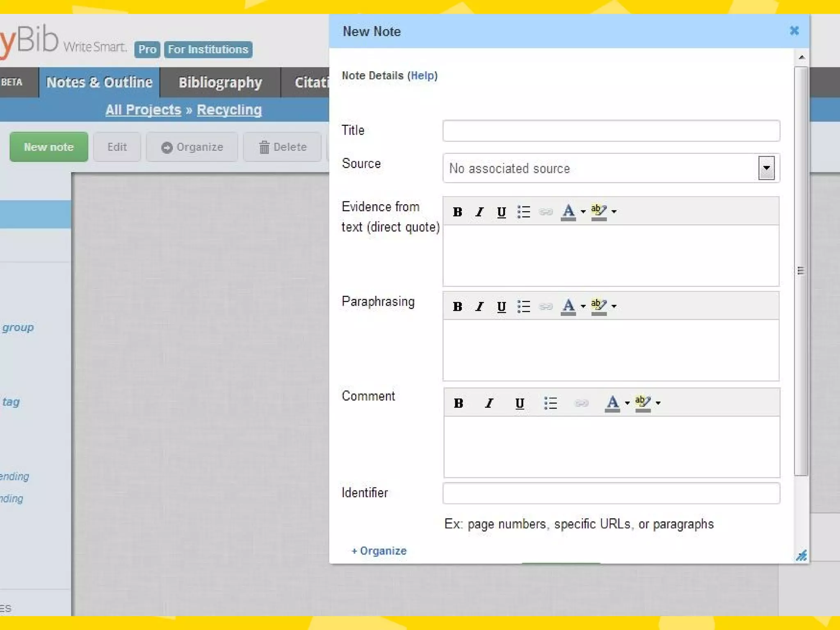
Task: Open the Help link in Note Details
Action: 422,75
